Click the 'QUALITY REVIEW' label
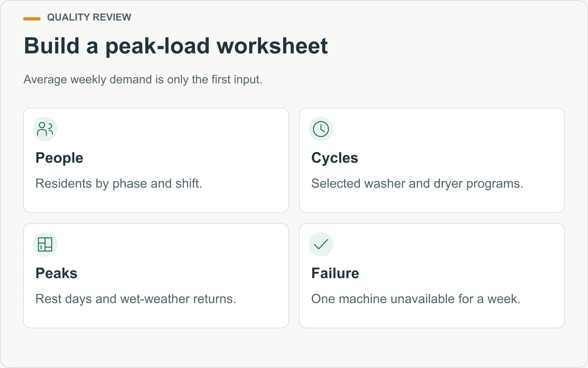 89,17
